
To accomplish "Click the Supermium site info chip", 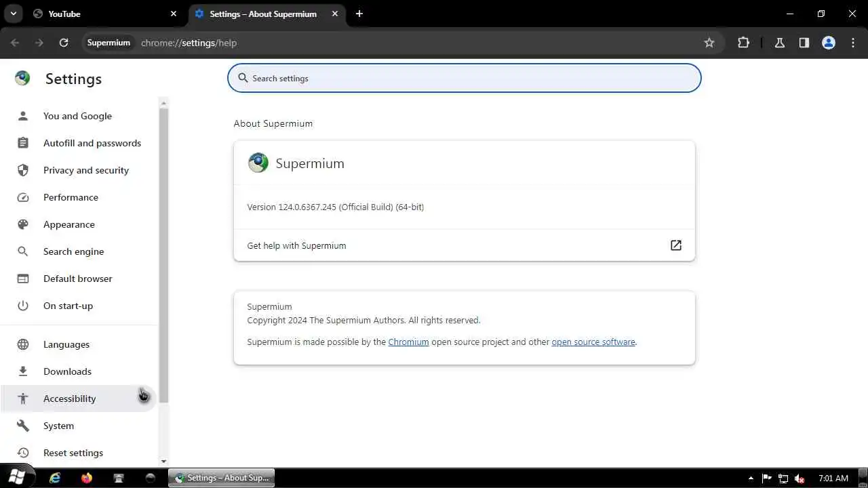I will pos(108,43).
